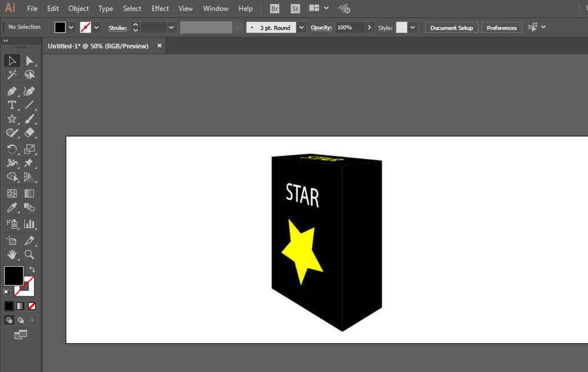This screenshot has height=372, width=588.
Task: Select the Hand tool
Action: coord(12,255)
